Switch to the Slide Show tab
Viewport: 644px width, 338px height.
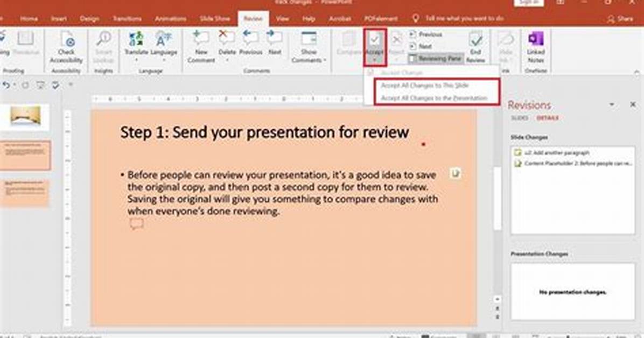215,18
